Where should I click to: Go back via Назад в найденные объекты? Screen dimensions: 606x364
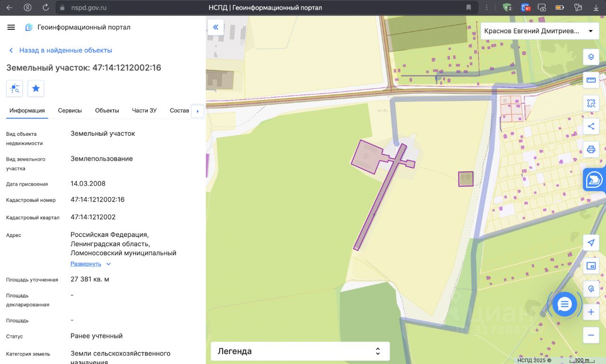pyautogui.click(x=60, y=50)
